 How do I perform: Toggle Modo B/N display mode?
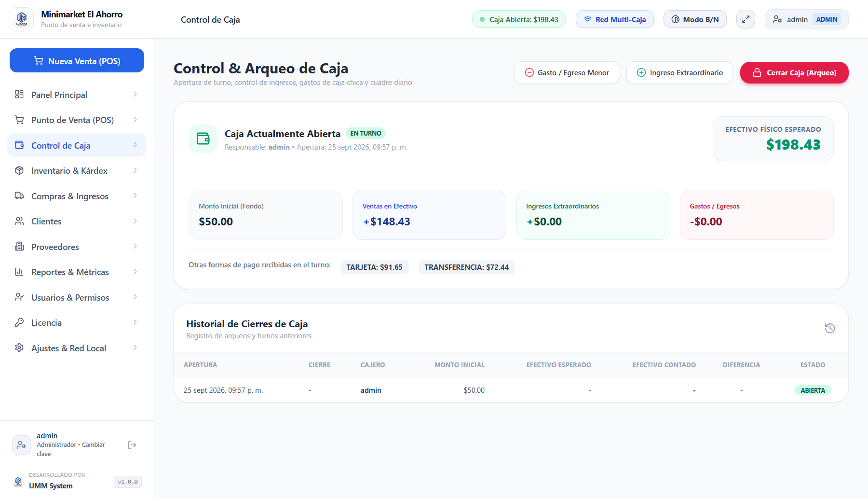695,19
